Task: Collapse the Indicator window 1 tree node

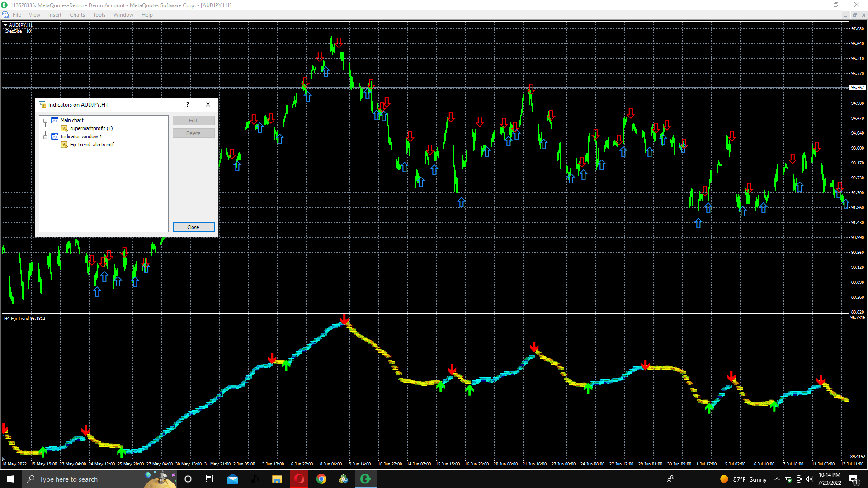Action: (46, 137)
